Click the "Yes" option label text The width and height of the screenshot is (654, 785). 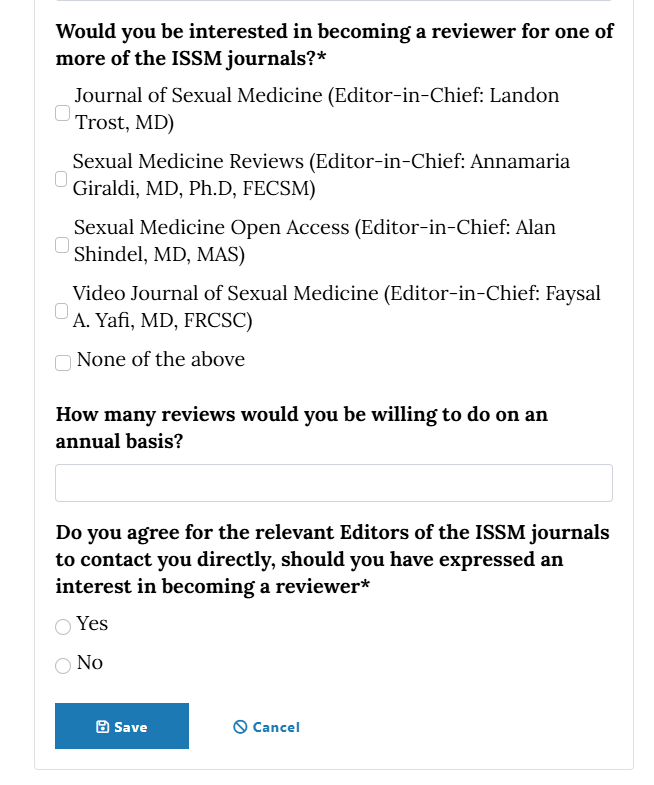coord(92,624)
